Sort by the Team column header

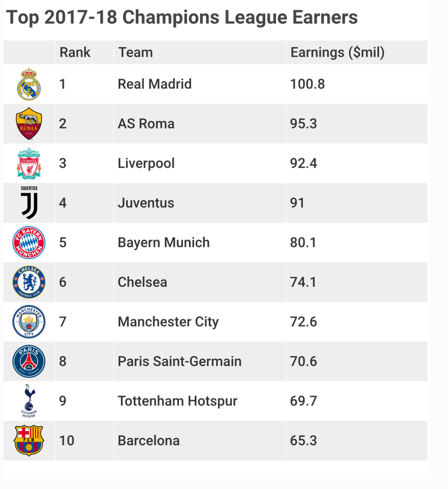coord(135,52)
